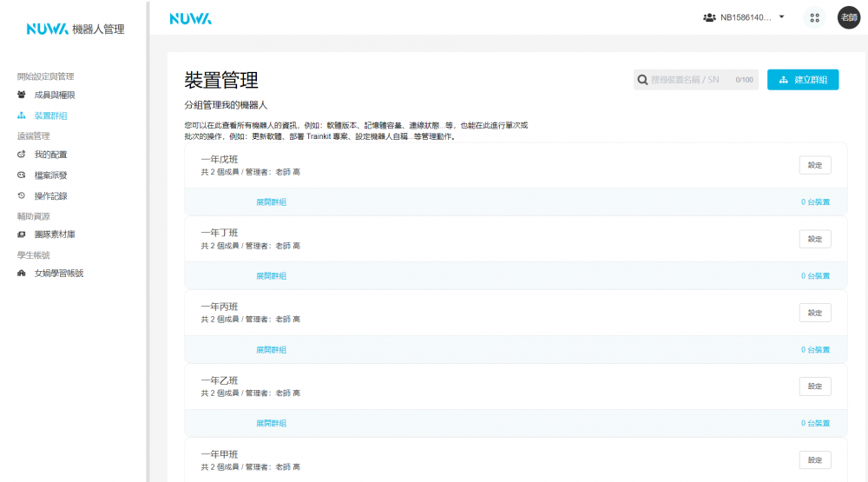
Task: Click the NUWA logo in top header
Action: coord(190,18)
